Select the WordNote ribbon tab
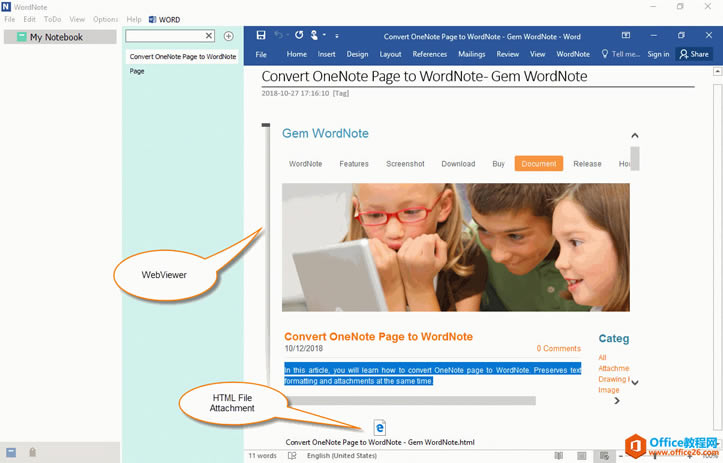 (x=573, y=54)
